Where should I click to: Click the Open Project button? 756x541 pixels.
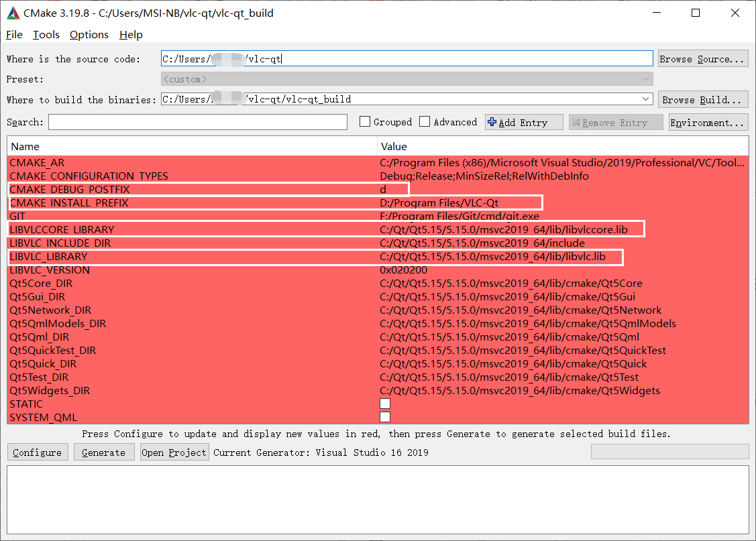pos(174,452)
